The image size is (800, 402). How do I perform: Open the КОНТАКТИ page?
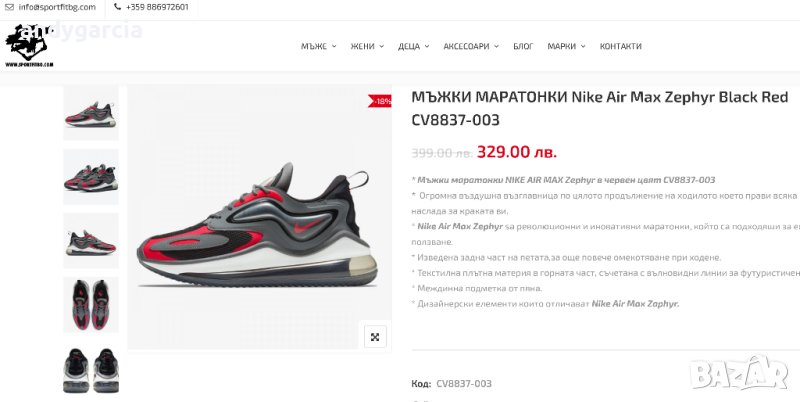pos(620,46)
